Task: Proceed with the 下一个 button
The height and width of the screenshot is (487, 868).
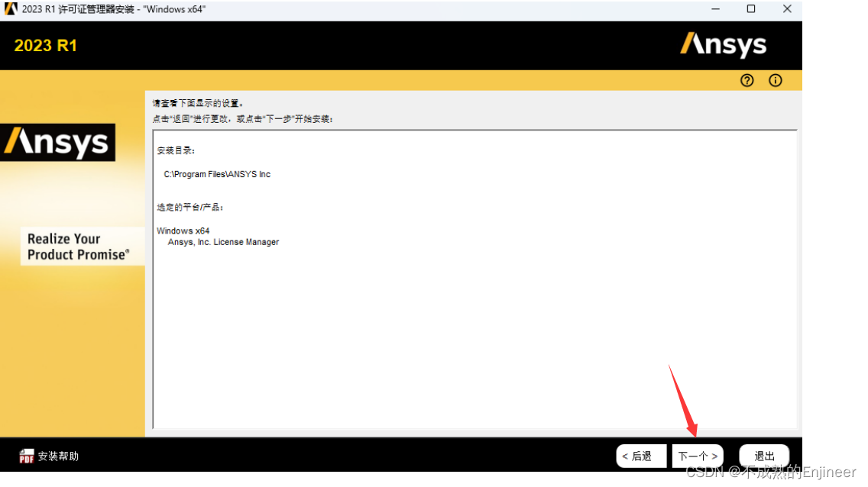Action: click(698, 456)
